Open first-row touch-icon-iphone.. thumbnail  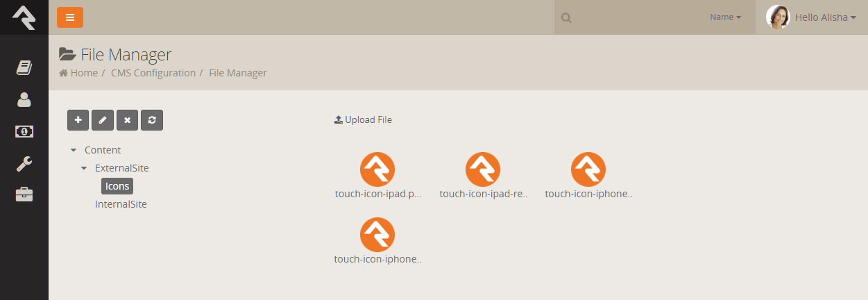[x=588, y=169]
